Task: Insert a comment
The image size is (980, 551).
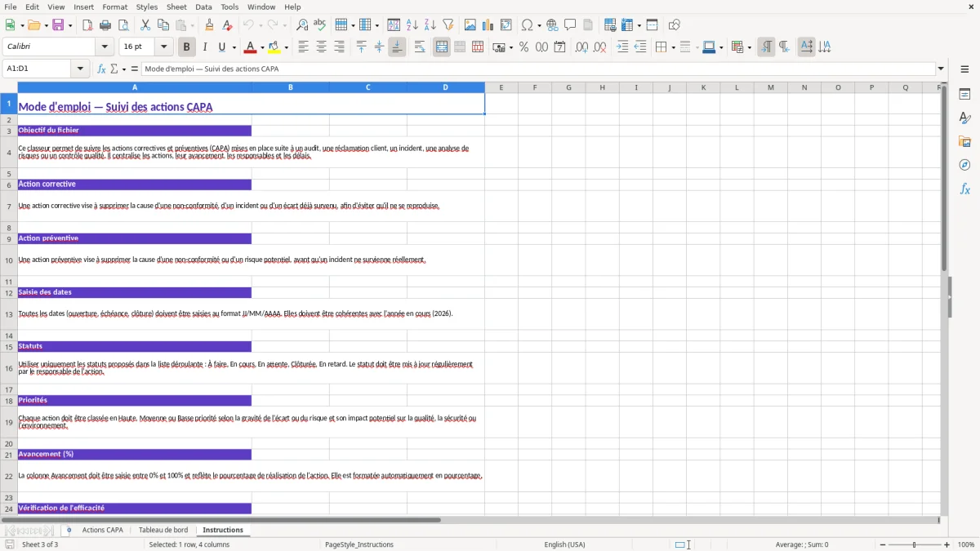Action: pyautogui.click(x=570, y=25)
